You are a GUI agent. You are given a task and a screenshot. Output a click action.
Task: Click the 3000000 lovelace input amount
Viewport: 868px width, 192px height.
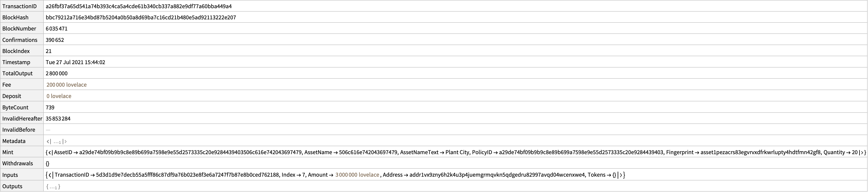(357, 175)
